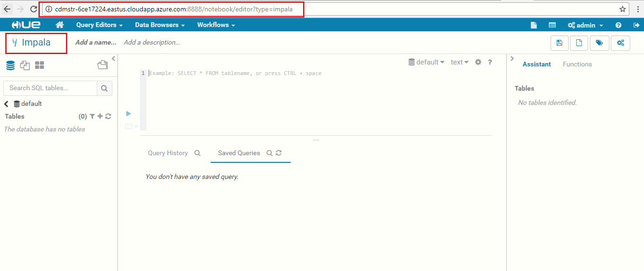Click line number 1 in editor gutter

point(143,74)
